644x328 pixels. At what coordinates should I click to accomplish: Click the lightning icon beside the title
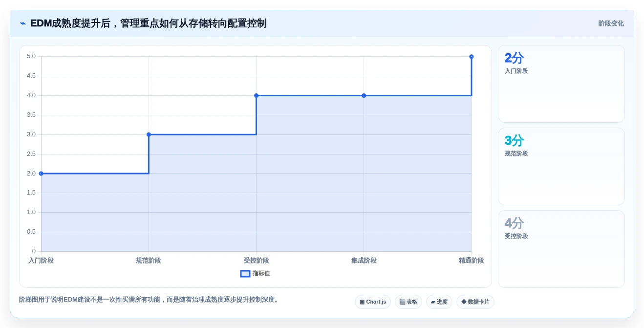(x=23, y=23)
